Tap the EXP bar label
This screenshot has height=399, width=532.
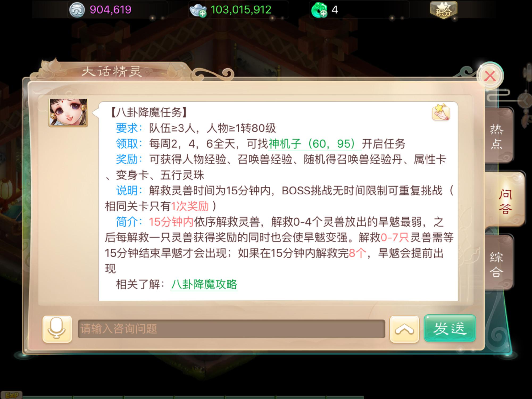click(x=11, y=395)
